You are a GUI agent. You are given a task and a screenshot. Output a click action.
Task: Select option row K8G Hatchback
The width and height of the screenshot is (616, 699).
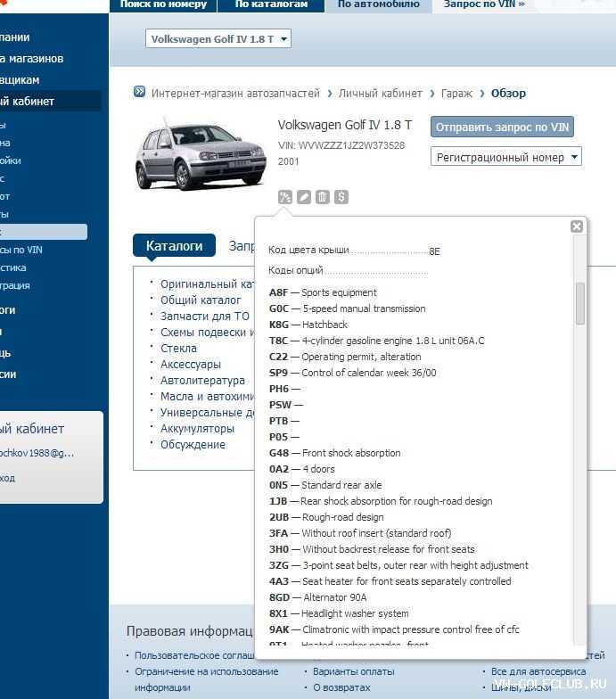point(308,325)
